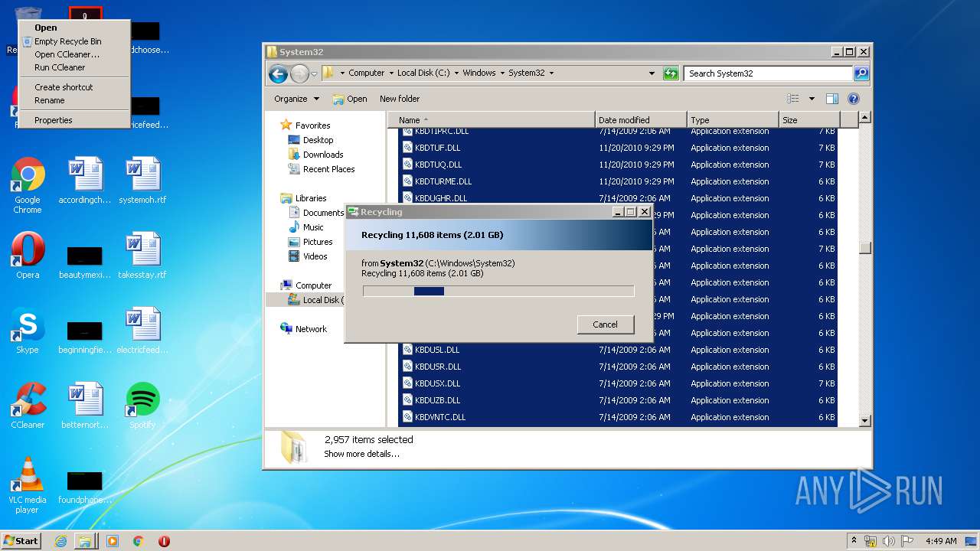Open the electricfeed document on desktop
The height and width of the screenshot is (551, 980).
[x=142, y=331]
